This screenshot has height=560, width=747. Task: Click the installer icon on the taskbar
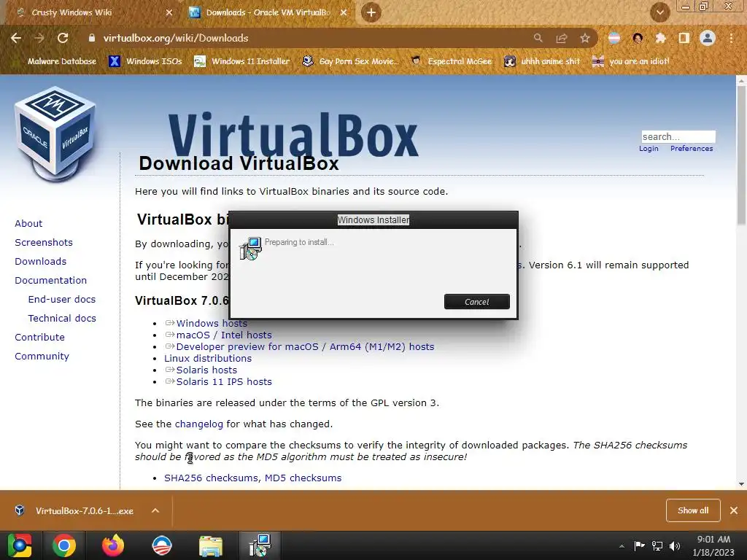coord(260,545)
